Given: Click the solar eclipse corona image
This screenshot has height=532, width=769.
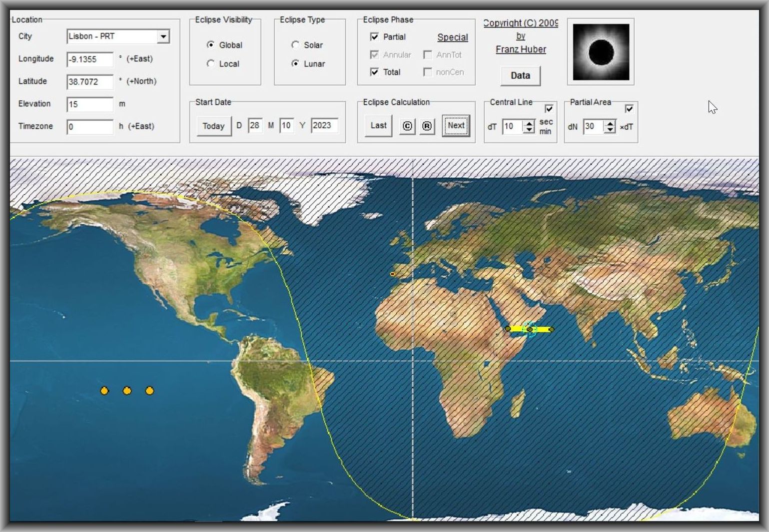Looking at the screenshot, I should pyautogui.click(x=601, y=52).
